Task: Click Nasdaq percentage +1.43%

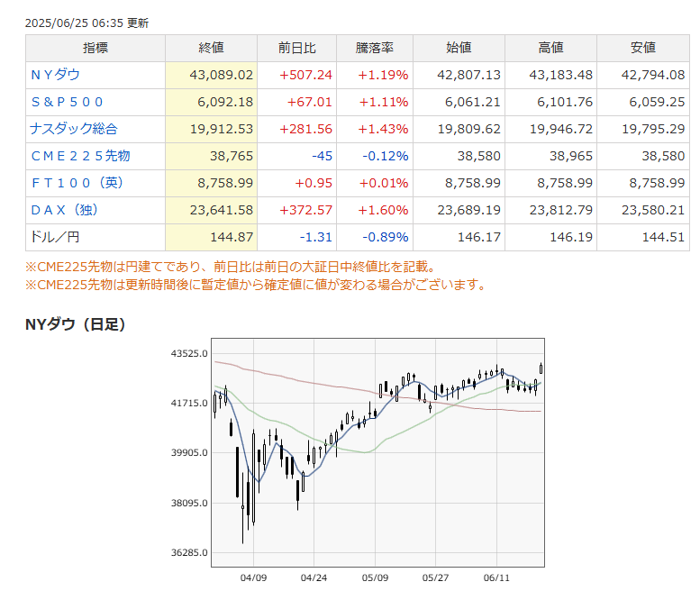Action: pos(383,129)
